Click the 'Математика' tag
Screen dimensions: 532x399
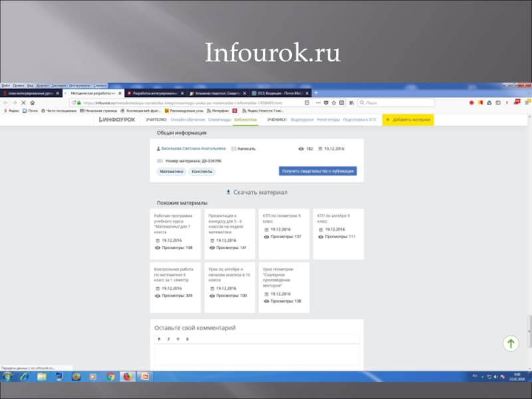pyautogui.click(x=172, y=172)
